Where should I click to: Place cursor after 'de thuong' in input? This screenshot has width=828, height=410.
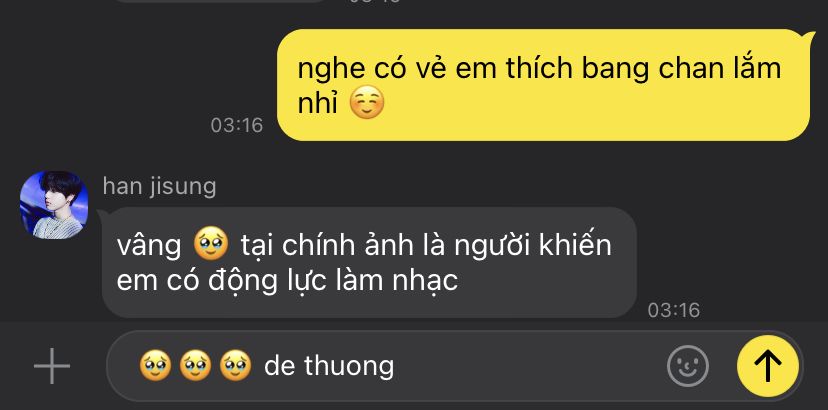click(396, 366)
